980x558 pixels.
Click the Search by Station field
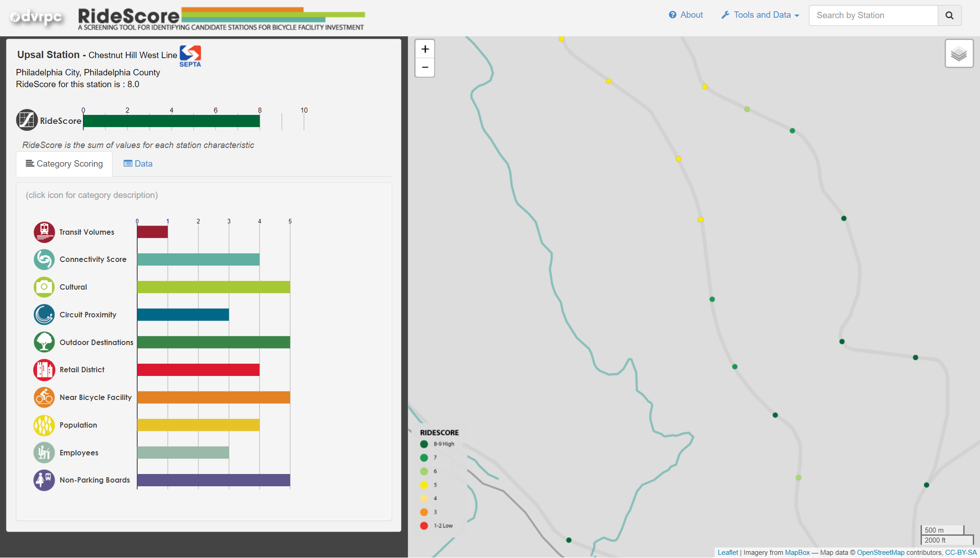click(x=872, y=15)
